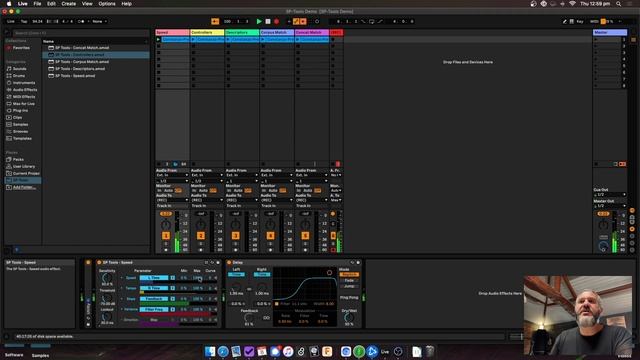Image resolution: width=640 pixels, height=360 pixels.
Task: Click the Follow playback orange icon
Action: tap(215, 21)
